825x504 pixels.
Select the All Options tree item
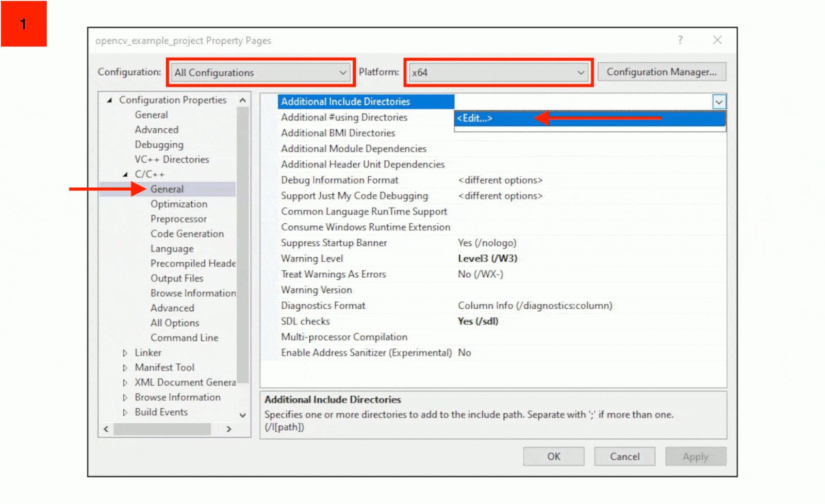pyautogui.click(x=175, y=323)
